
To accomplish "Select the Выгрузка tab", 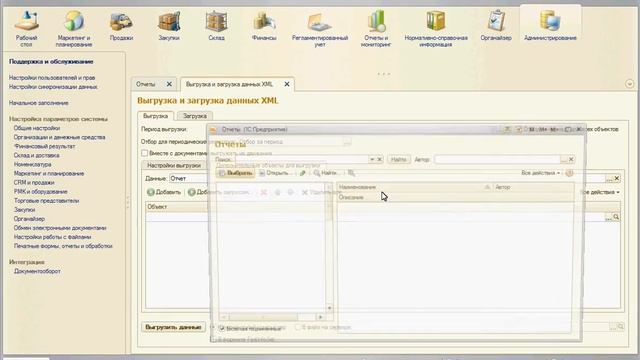I will pos(156,116).
